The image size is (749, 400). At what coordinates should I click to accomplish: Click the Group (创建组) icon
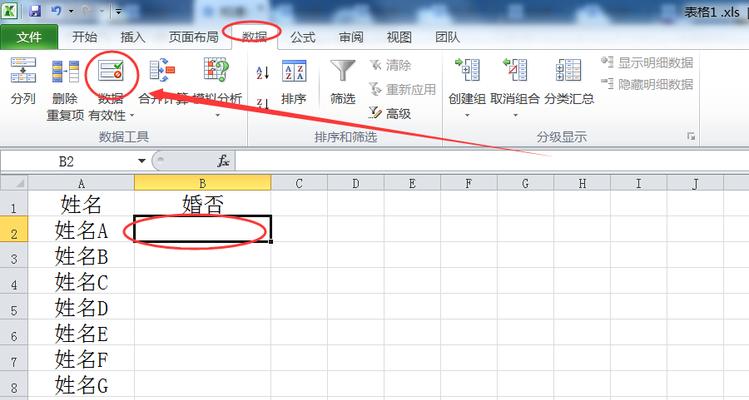[x=467, y=70]
